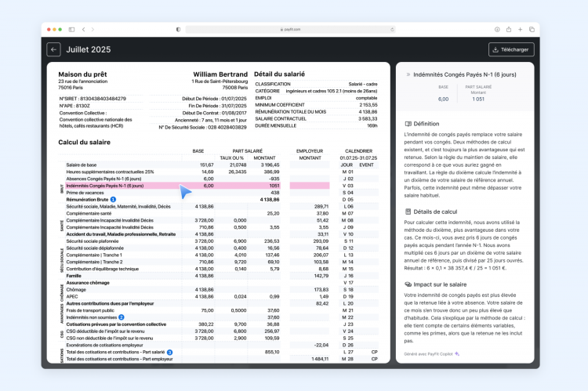Click the Calcul du salaire heading
The image size is (588, 391).
click(85, 143)
